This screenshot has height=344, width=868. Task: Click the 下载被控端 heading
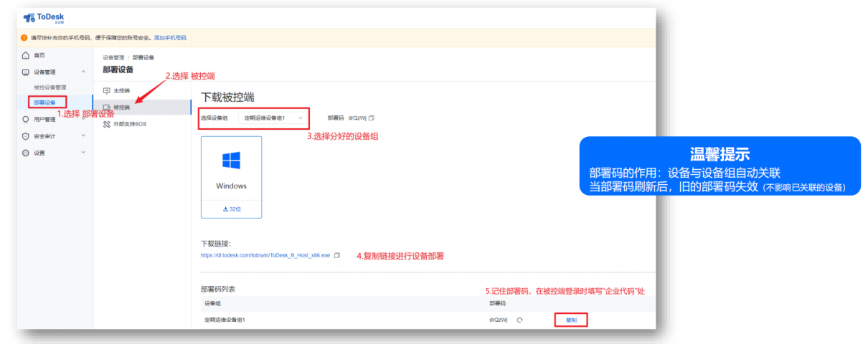[x=227, y=97]
